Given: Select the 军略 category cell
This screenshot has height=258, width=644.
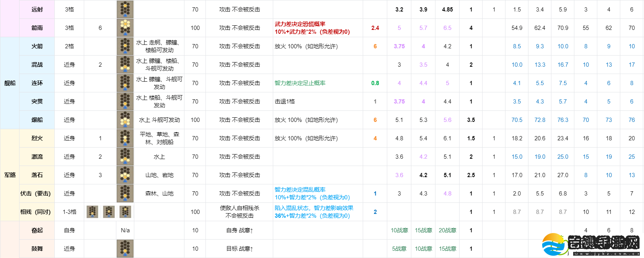Looking at the screenshot, I should (x=10, y=175).
